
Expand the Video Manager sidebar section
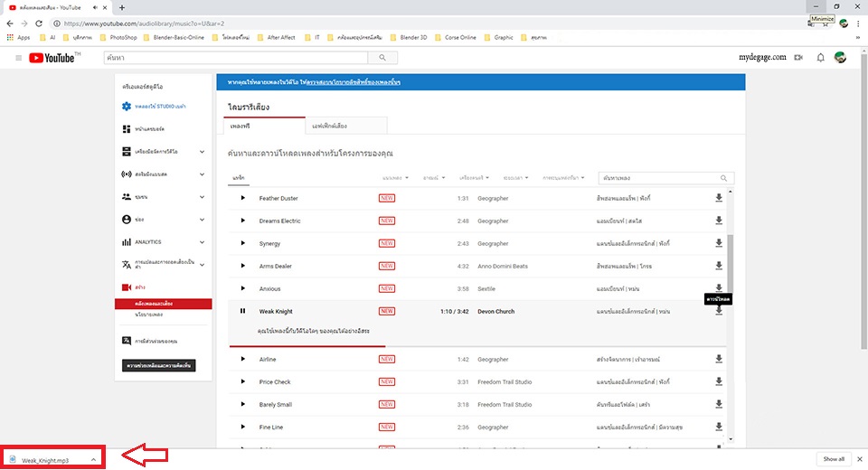[x=202, y=152]
